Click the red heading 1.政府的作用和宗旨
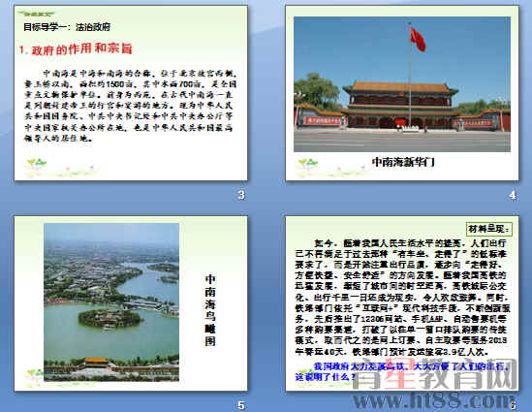 pyautogui.click(x=76, y=49)
